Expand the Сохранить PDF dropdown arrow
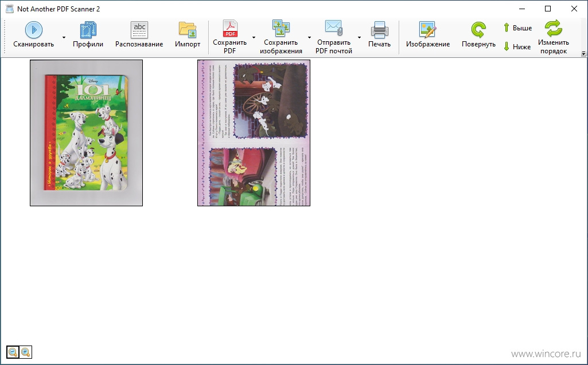 coord(254,37)
